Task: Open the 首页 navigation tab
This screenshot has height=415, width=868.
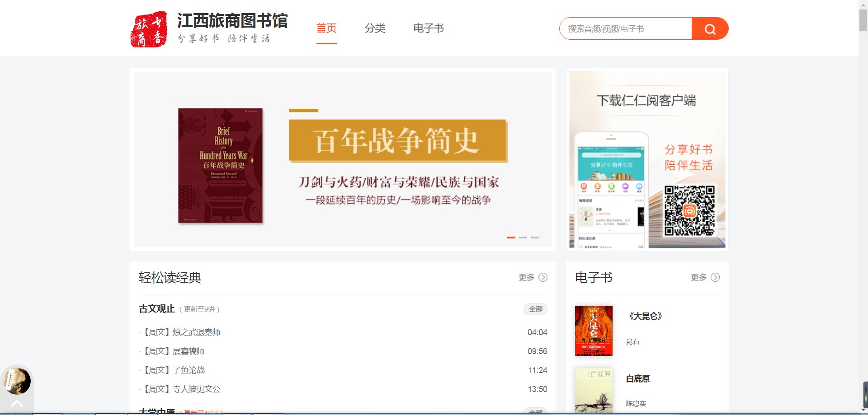Action: point(326,28)
